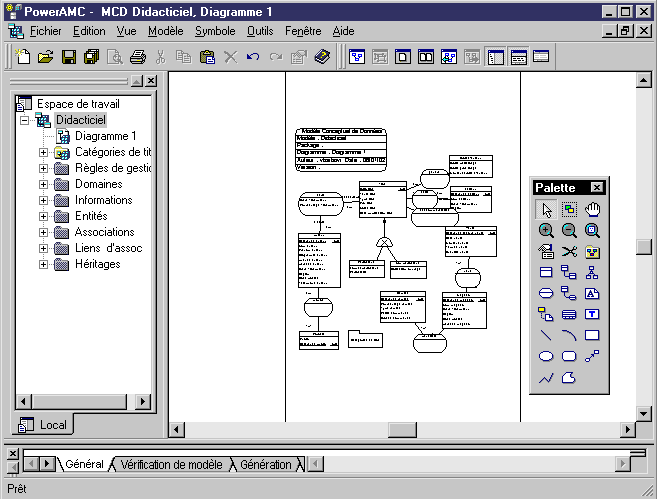This screenshot has height=499, width=657.
Task: Click the Open folder toolbar icon
Action: click(46, 57)
